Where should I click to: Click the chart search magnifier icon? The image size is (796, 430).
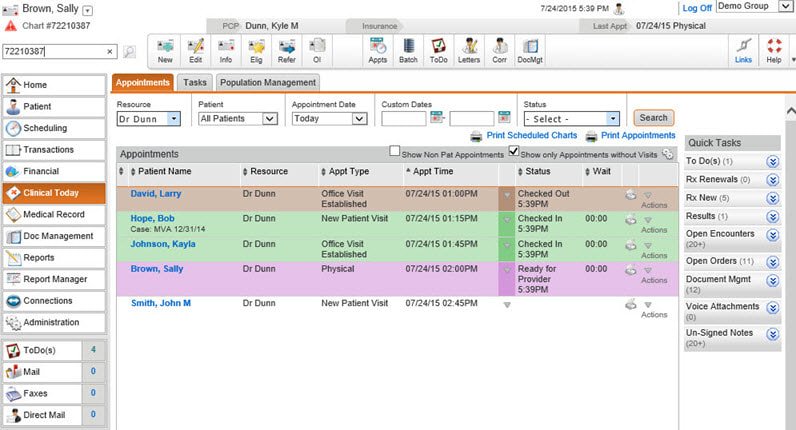pos(129,51)
